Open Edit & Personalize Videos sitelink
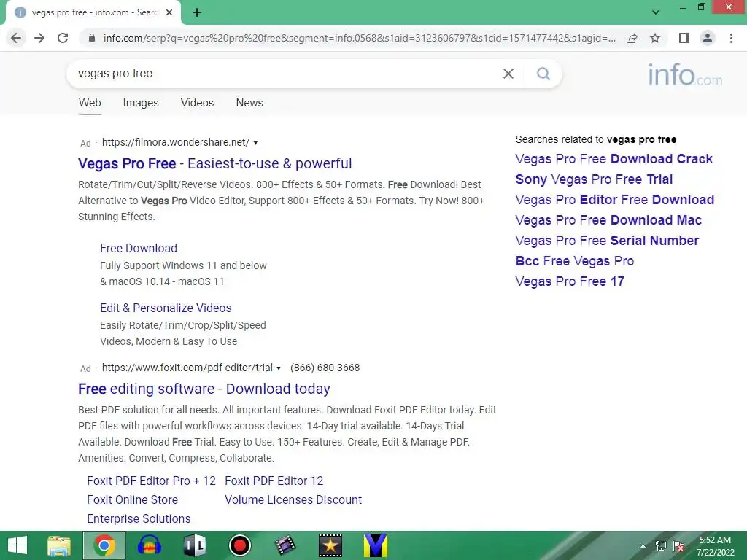747x560 pixels. click(166, 308)
